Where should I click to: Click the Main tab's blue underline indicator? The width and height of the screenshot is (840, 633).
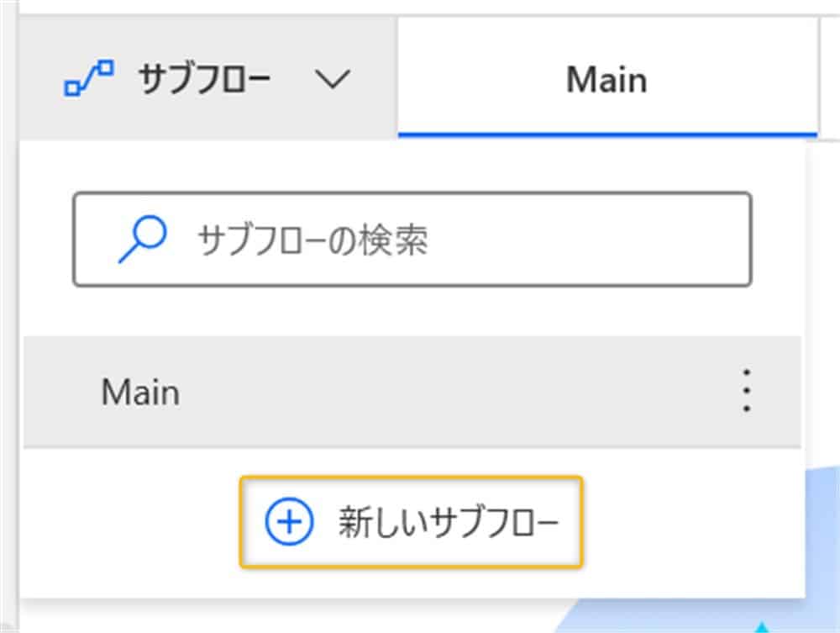coord(606,130)
